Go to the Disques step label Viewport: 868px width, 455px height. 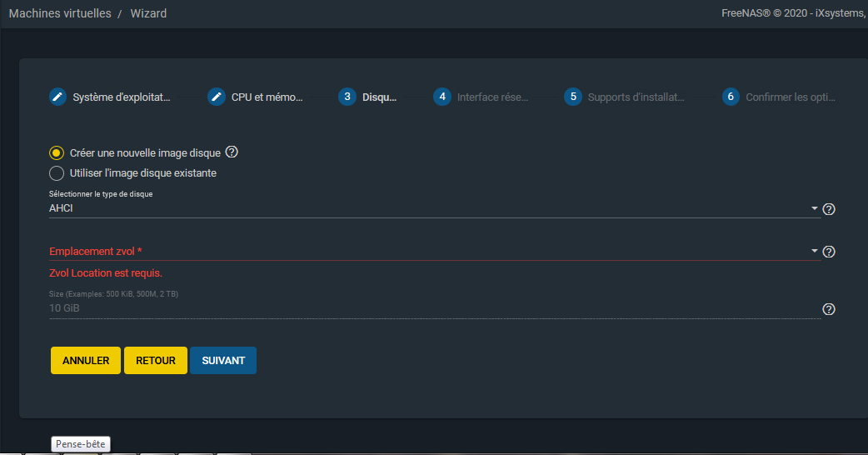pyautogui.click(x=379, y=97)
